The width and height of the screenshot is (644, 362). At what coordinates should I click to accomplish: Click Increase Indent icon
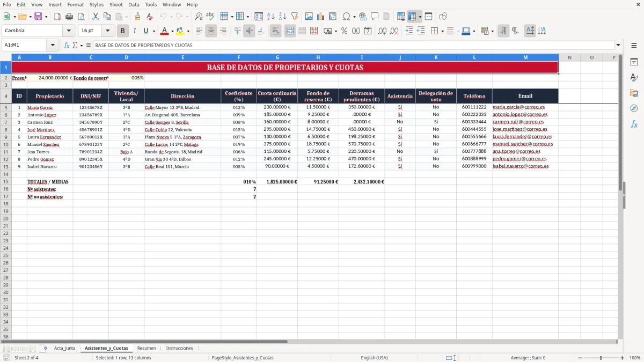click(409, 31)
